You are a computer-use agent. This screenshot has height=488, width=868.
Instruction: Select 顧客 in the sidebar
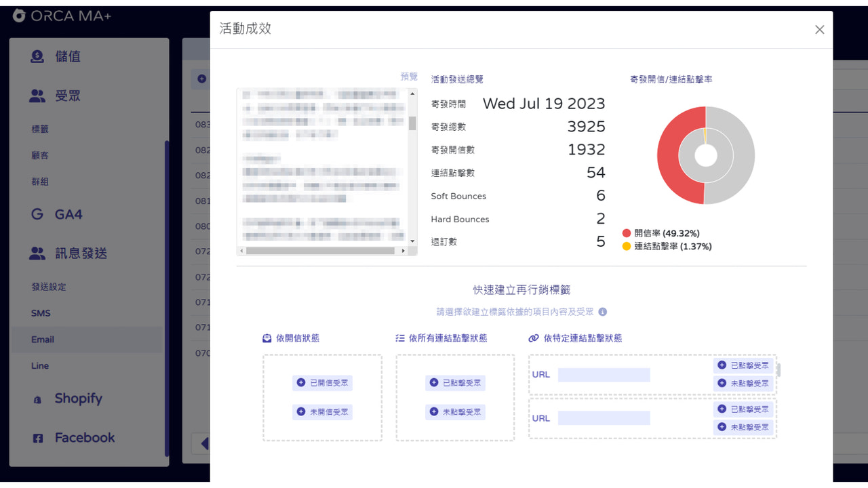tap(40, 155)
